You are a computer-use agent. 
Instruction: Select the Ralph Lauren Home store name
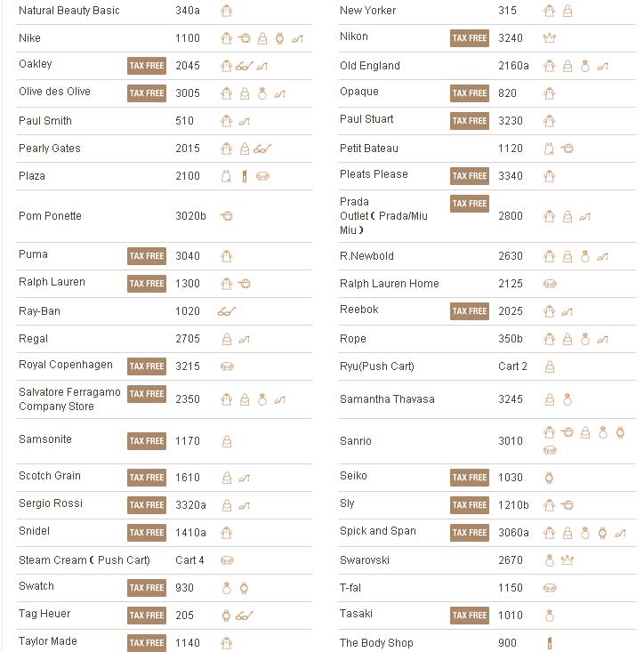[x=389, y=284]
